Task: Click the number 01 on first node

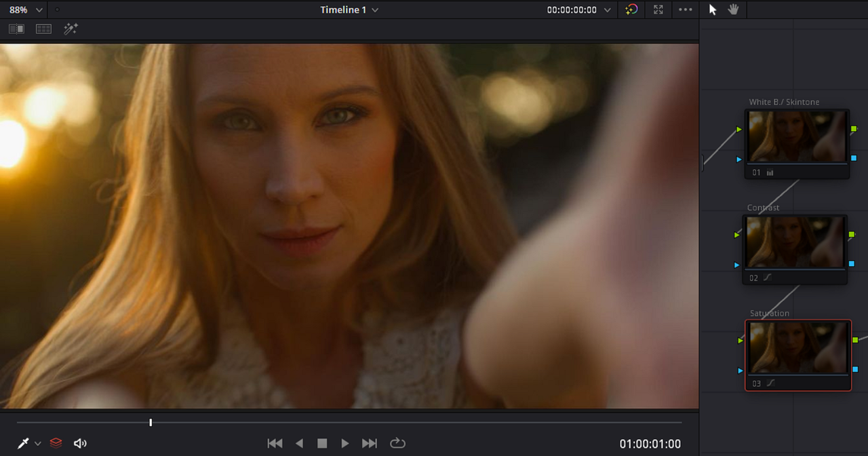Action: coord(757,173)
